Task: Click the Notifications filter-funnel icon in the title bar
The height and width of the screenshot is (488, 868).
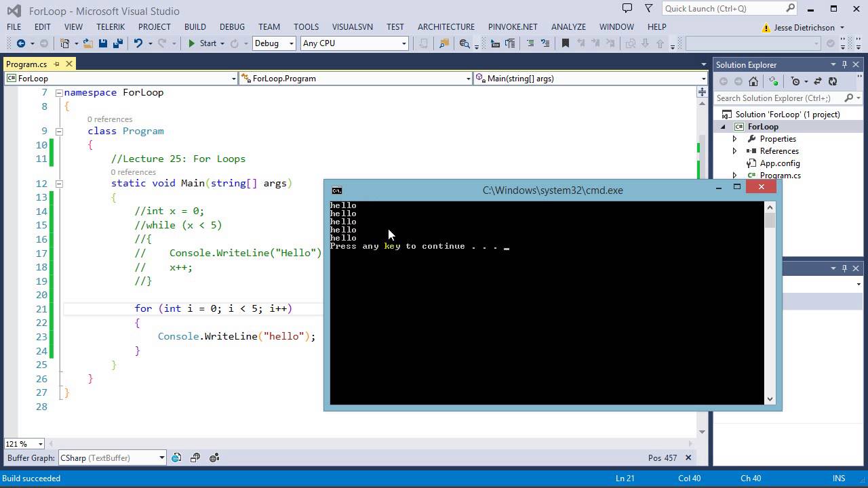Action: pos(649,8)
